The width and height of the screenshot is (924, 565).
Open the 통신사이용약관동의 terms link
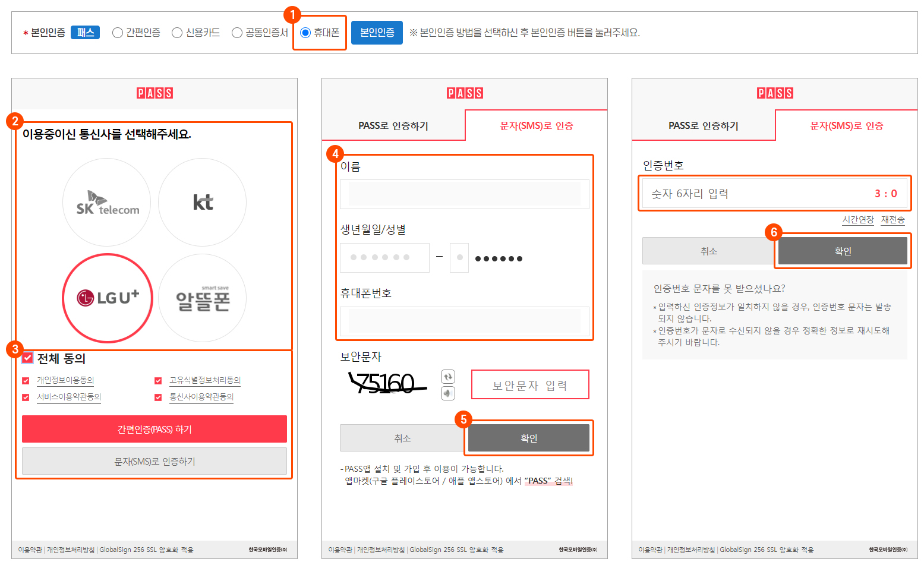coord(201,397)
